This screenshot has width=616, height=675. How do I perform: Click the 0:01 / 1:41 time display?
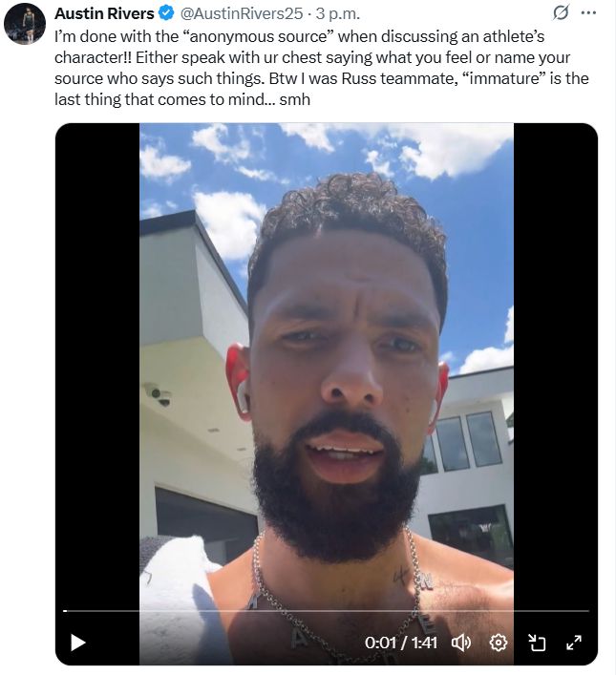pyautogui.click(x=400, y=643)
